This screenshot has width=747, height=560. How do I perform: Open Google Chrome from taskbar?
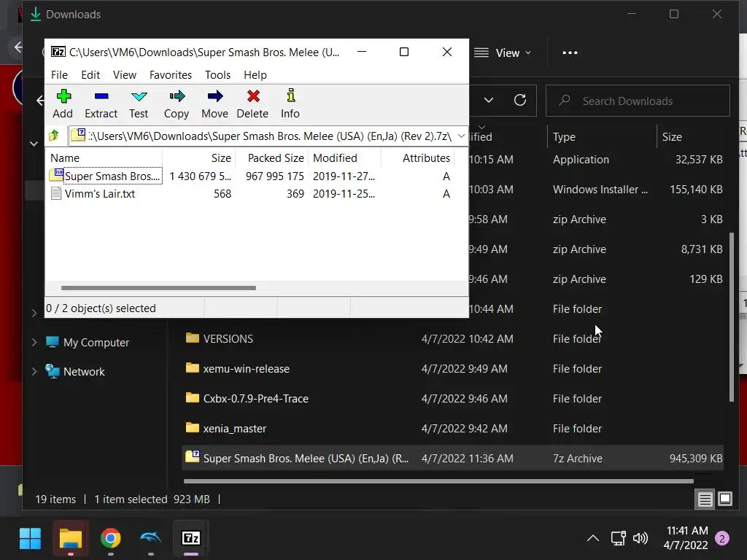[111, 539]
